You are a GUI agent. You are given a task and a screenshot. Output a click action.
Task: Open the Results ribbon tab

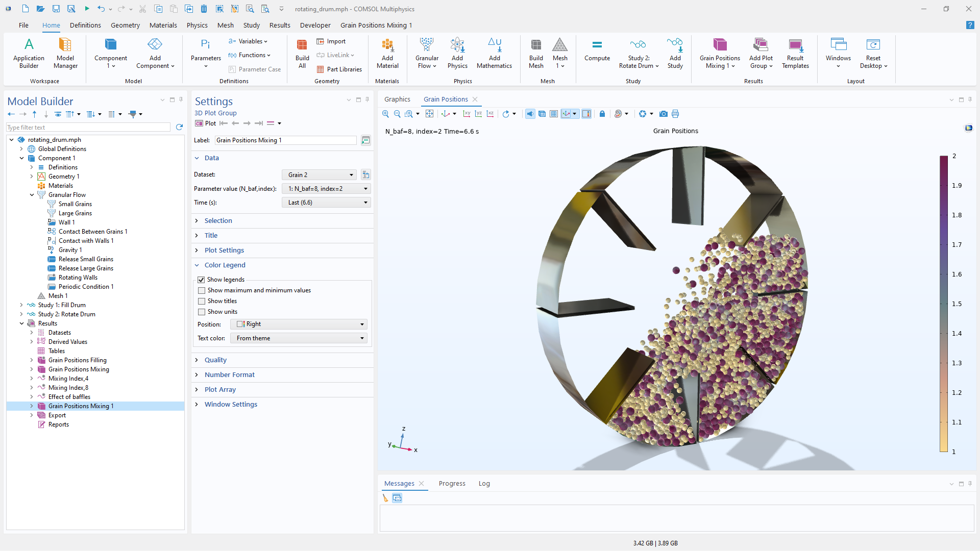tap(280, 25)
